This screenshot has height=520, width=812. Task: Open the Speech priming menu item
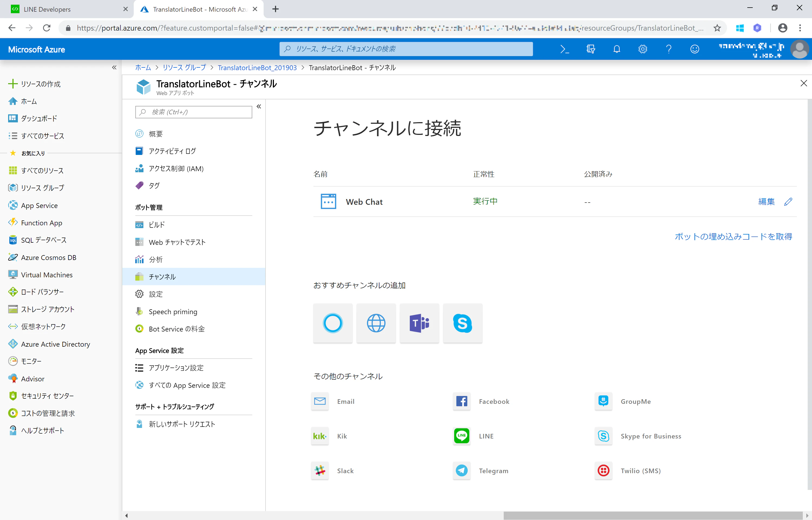(194, 311)
